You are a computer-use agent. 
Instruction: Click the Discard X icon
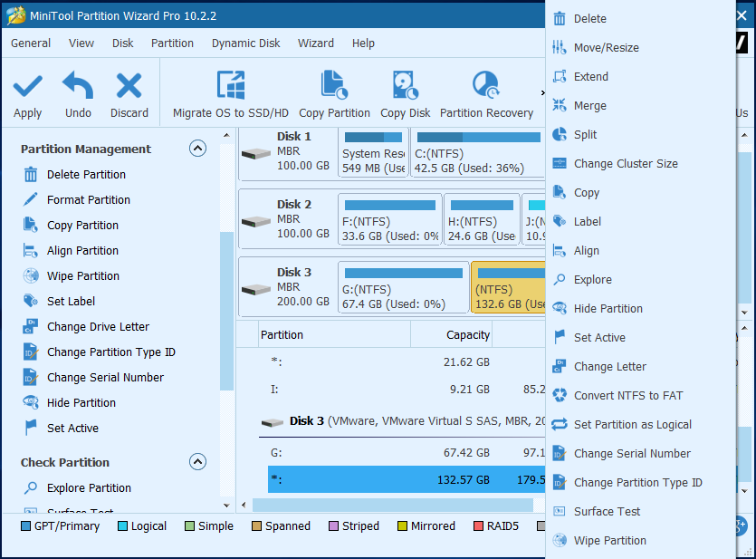(x=129, y=86)
